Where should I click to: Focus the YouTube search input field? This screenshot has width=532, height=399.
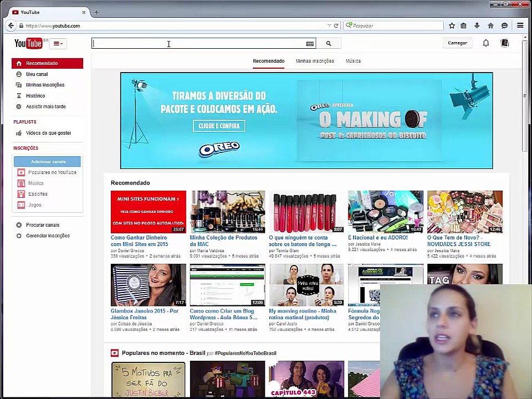click(x=203, y=43)
